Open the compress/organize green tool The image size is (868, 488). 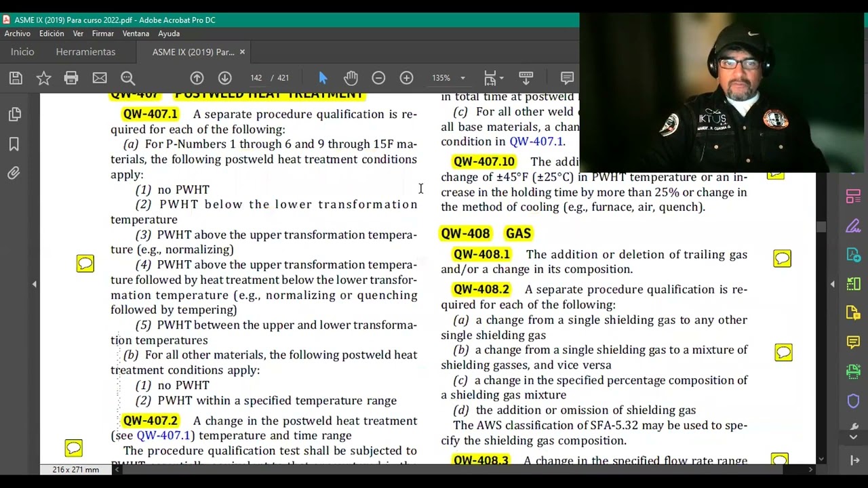(x=853, y=284)
